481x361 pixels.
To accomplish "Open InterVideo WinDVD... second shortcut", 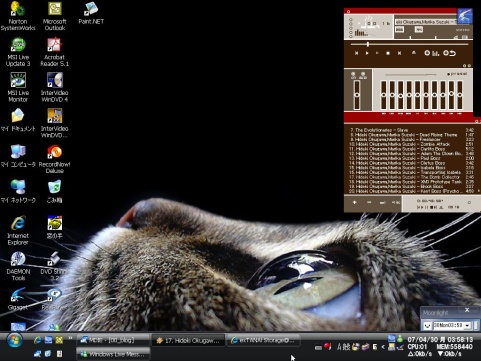I will 55,123.
